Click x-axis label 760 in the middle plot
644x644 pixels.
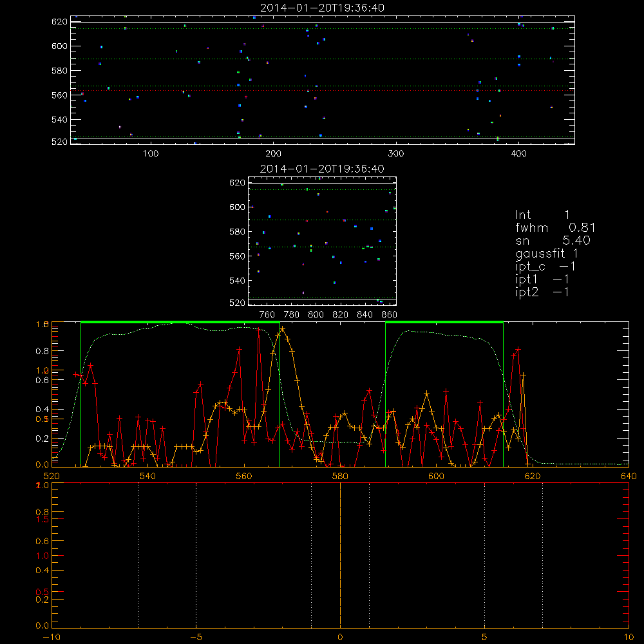[x=267, y=315]
